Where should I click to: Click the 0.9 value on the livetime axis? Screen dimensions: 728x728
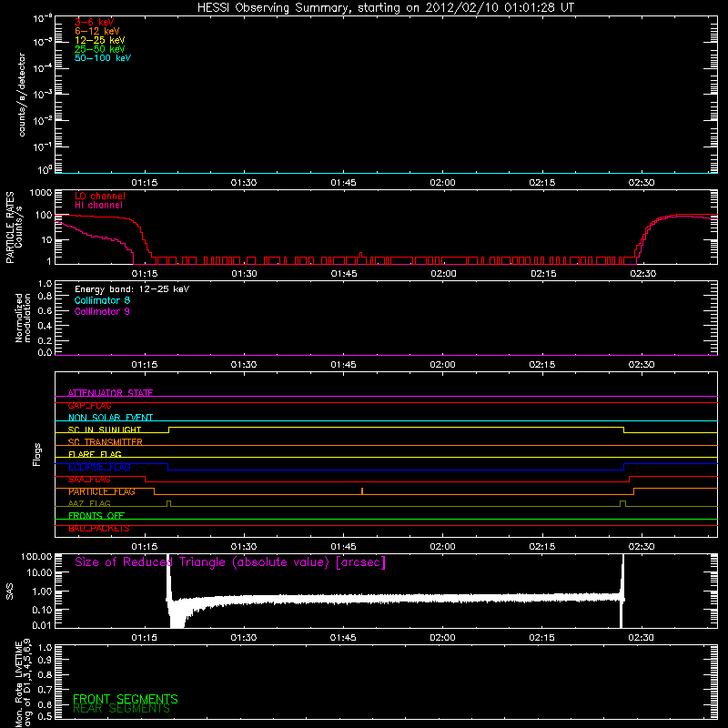tap(45, 660)
